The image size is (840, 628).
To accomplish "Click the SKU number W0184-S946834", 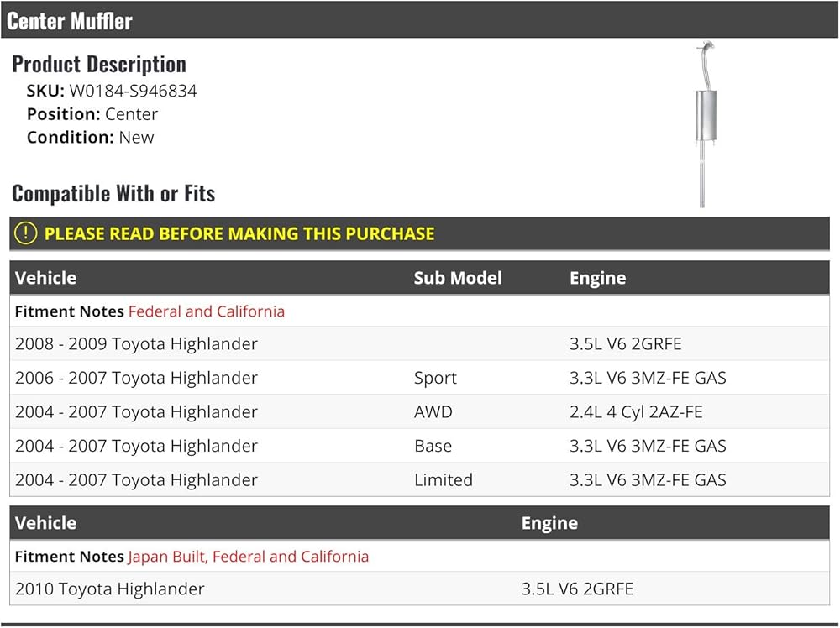I will 133,91.
